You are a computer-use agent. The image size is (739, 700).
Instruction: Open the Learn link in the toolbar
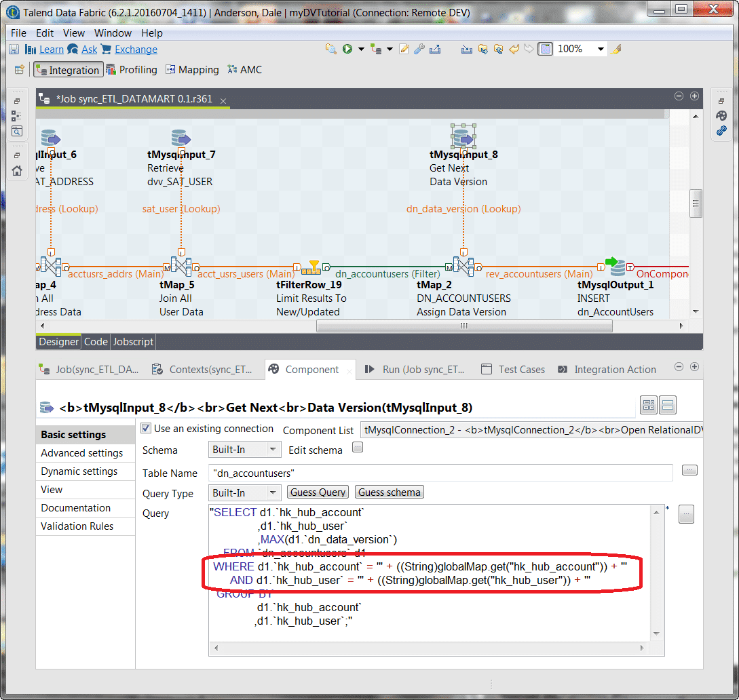(x=51, y=49)
